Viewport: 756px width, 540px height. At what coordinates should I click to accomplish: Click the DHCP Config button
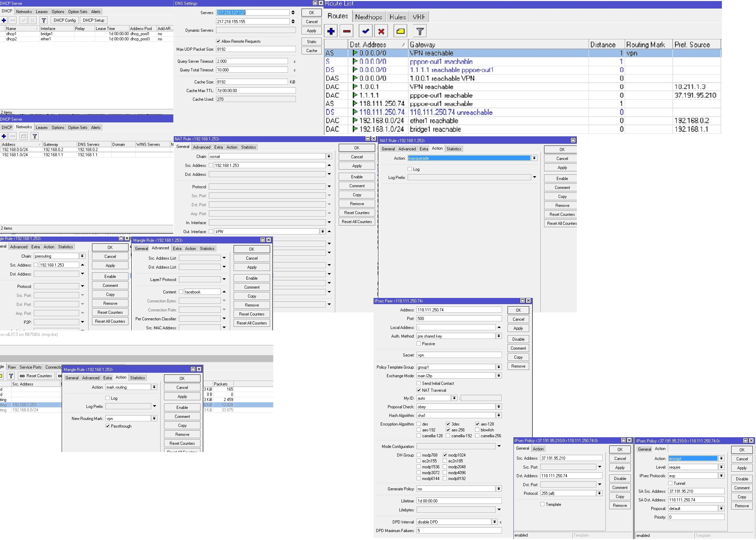click(x=64, y=20)
